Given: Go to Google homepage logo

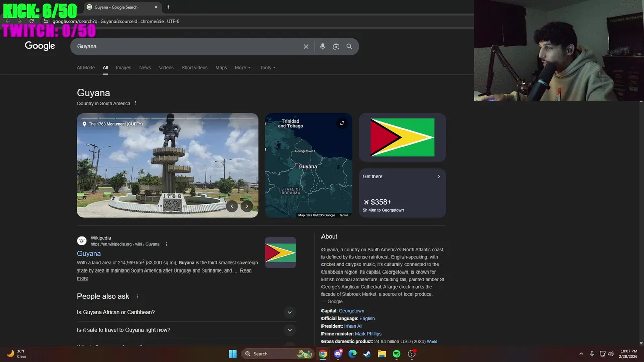Looking at the screenshot, I should [40, 46].
